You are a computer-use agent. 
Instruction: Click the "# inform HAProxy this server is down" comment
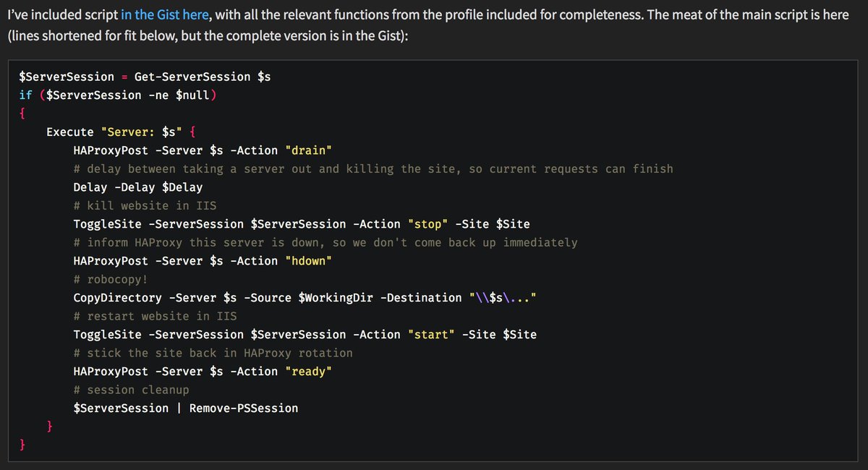click(x=325, y=242)
